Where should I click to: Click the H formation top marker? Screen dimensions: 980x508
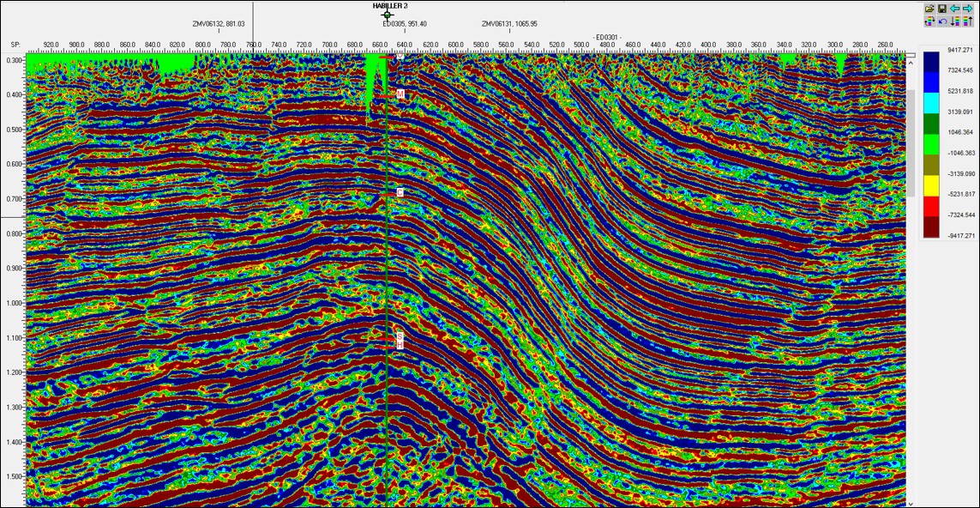(x=400, y=345)
